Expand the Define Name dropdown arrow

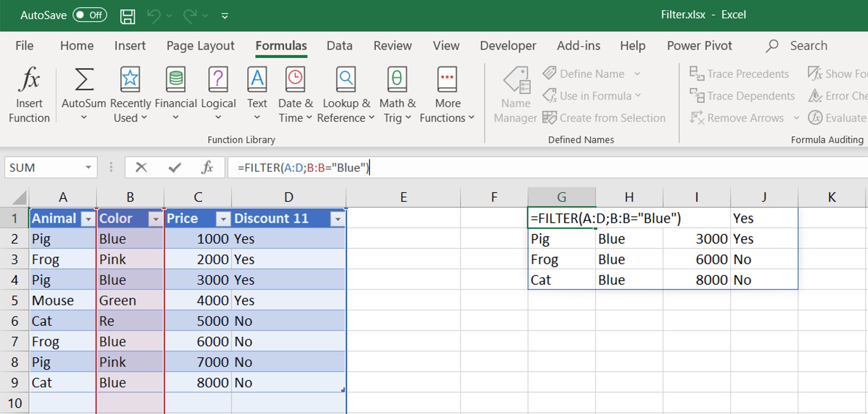[x=637, y=74]
